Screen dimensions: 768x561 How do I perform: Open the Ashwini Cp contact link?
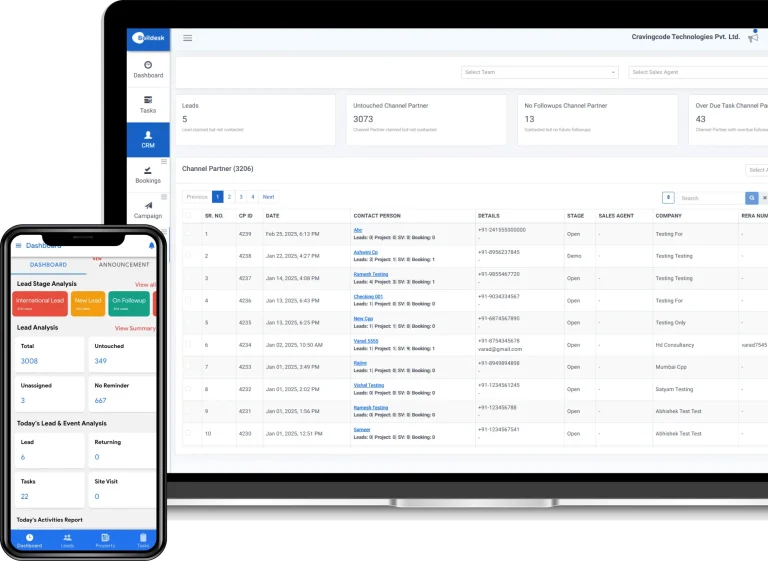[x=363, y=252]
